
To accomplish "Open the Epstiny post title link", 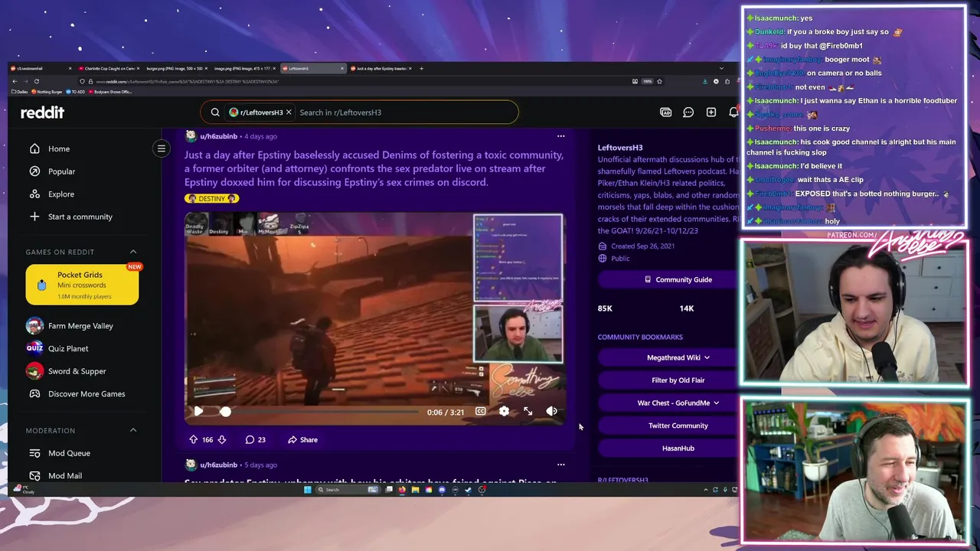I will (x=374, y=168).
